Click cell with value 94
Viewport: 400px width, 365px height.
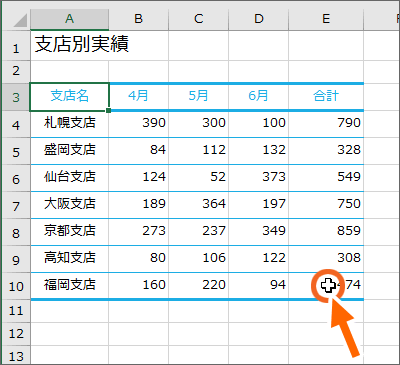pyautogui.click(x=259, y=286)
